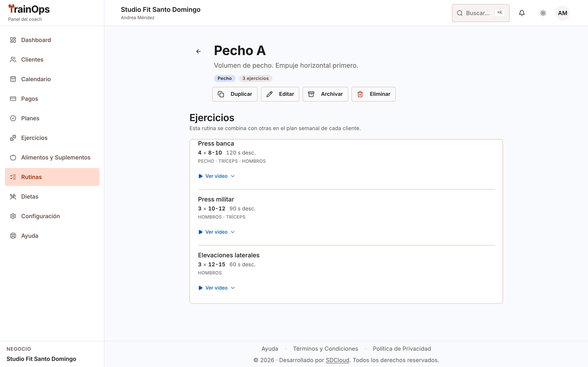
Task: Expand Ver video under Press banca
Action: point(216,176)
